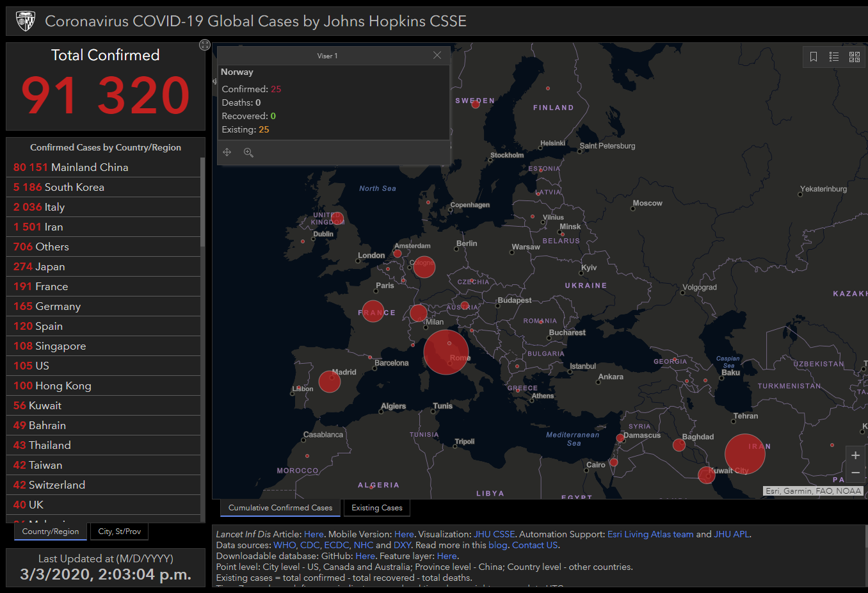Select the Others row
The height and width of the screenshot is (593, 868).
click(x=103, y=247)
